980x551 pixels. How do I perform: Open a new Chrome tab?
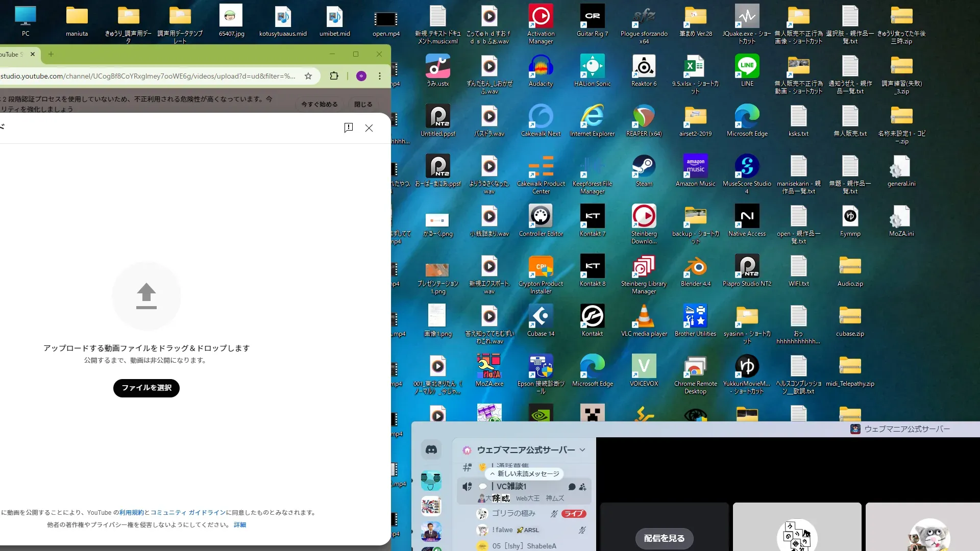tap(51, 54)
